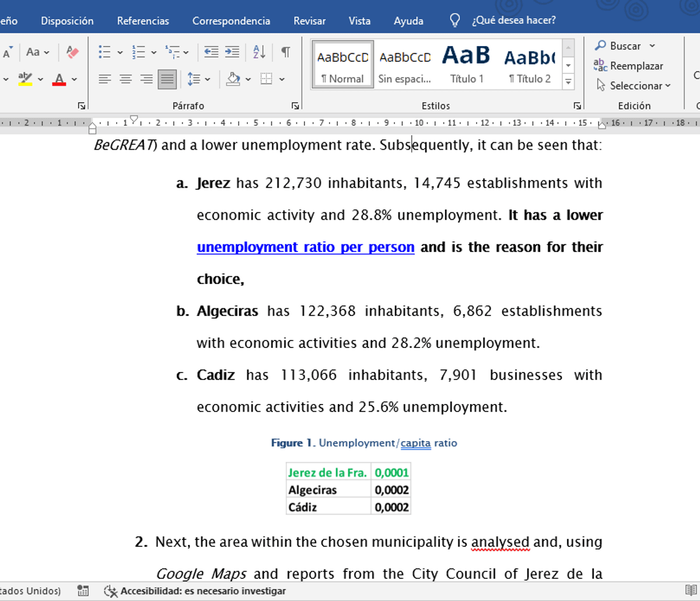Screen dimensions: 700x601
Task: Apply the Título 1 style
Action: click(467, 65)
